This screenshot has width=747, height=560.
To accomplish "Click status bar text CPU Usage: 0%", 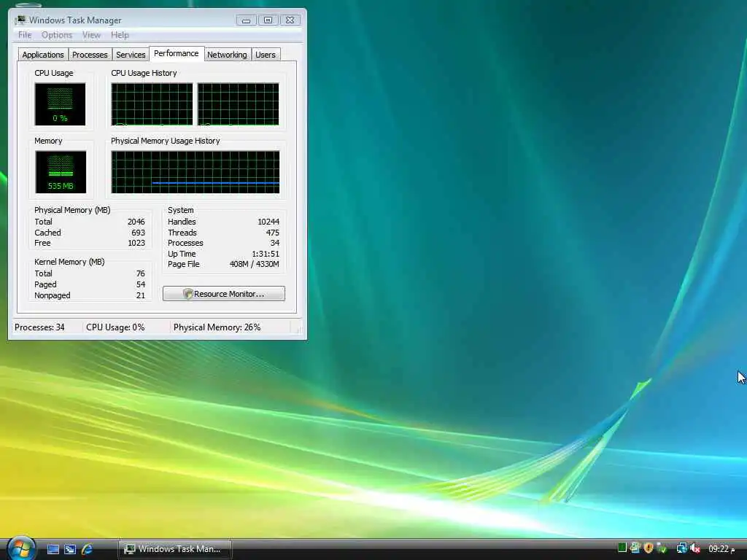I will click(x=115, y=327).
